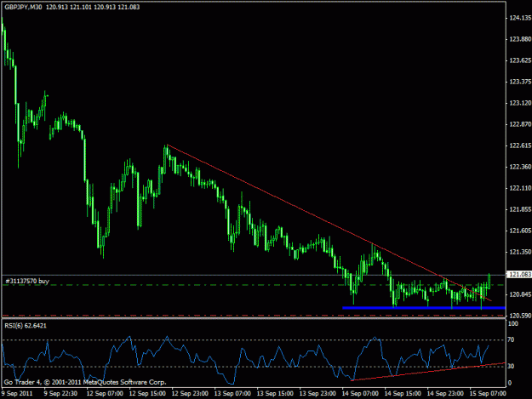Click the RSI scale value 100
Screen dimensions: 532x399
click(x=513, y=324)
